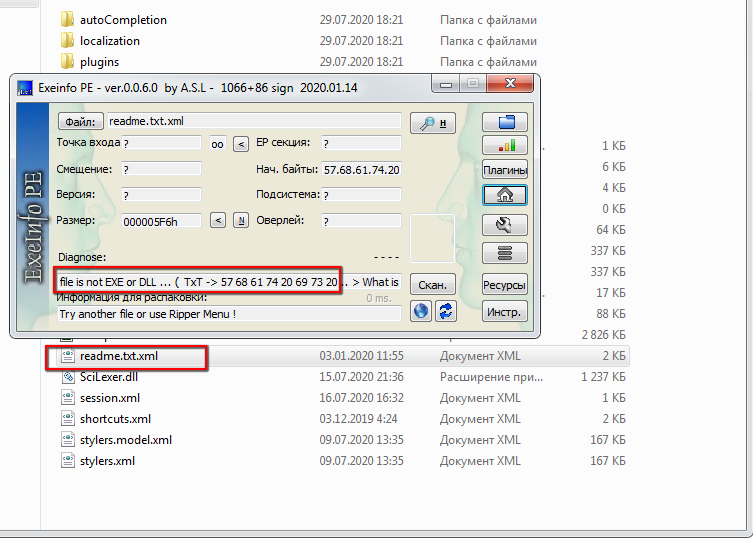Click the Файл: button in Exeinfo PE

pos(80,122)
